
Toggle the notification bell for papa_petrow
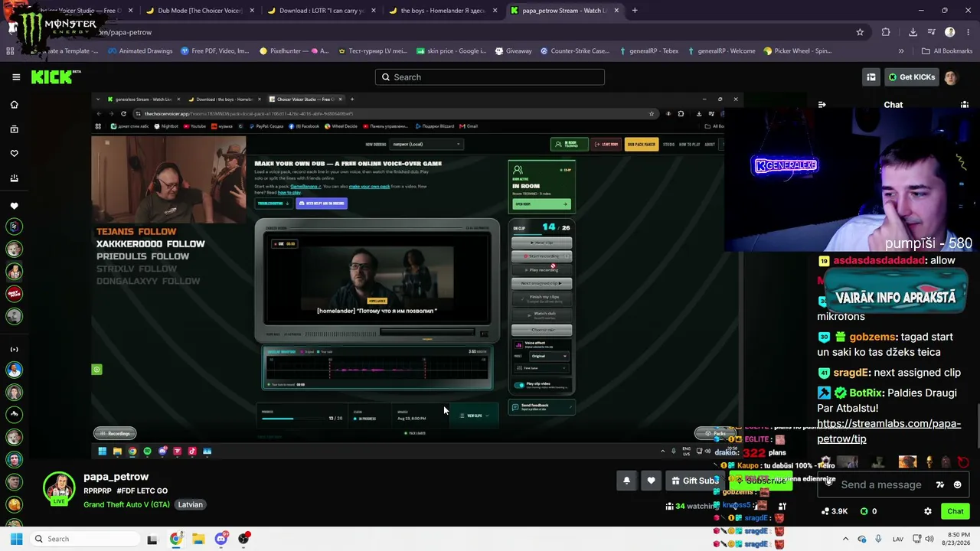[x=626, y=481]
